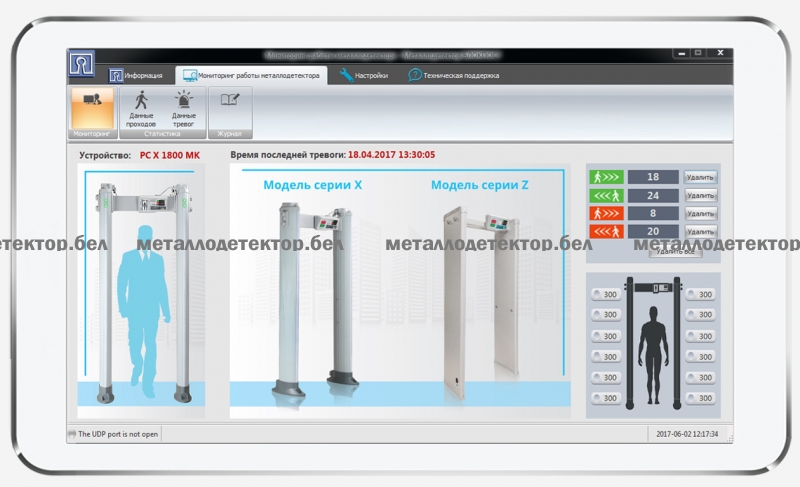Open the Настройки tab
The width and height of the screenshot is (800, 487).
click(364, 75)
